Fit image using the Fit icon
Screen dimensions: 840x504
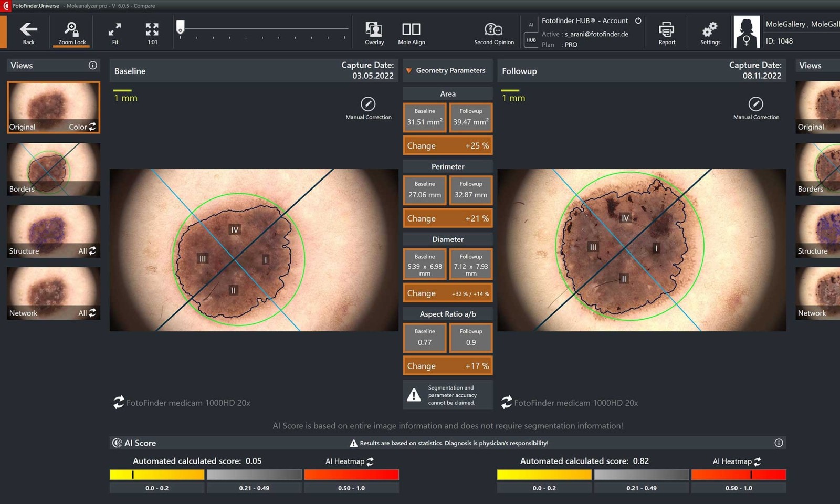point(115,33)
